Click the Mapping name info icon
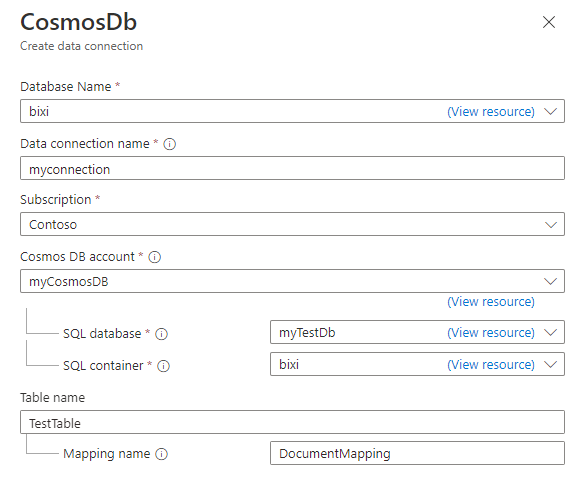The width and height of the screenshot is (585, 477). click(x=162, y=454)
